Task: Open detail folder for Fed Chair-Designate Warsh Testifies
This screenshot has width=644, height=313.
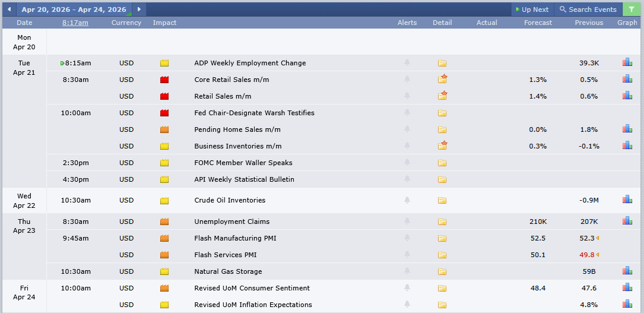Action: 442,113
